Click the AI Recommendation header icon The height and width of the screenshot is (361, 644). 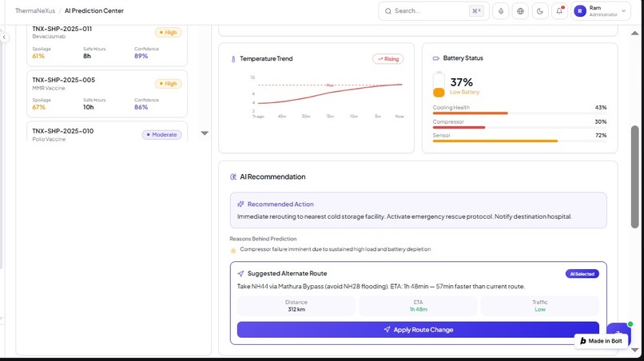[233, 177]
